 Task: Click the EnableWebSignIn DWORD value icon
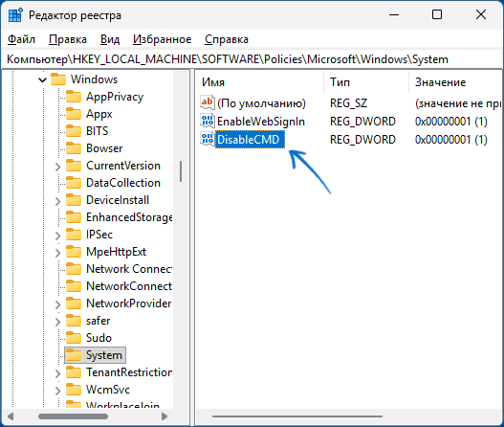tap(208, 121)
